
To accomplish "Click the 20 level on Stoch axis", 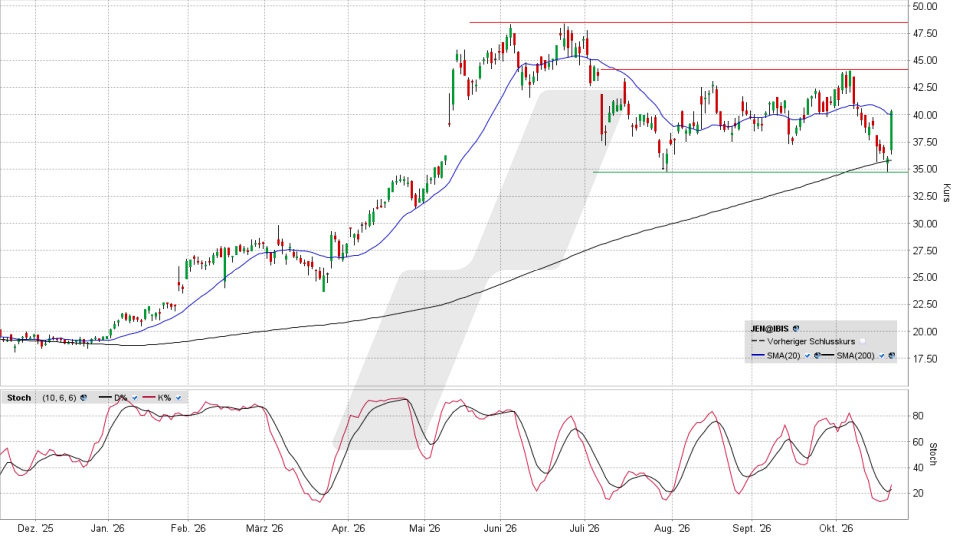I will click(918, 493).
